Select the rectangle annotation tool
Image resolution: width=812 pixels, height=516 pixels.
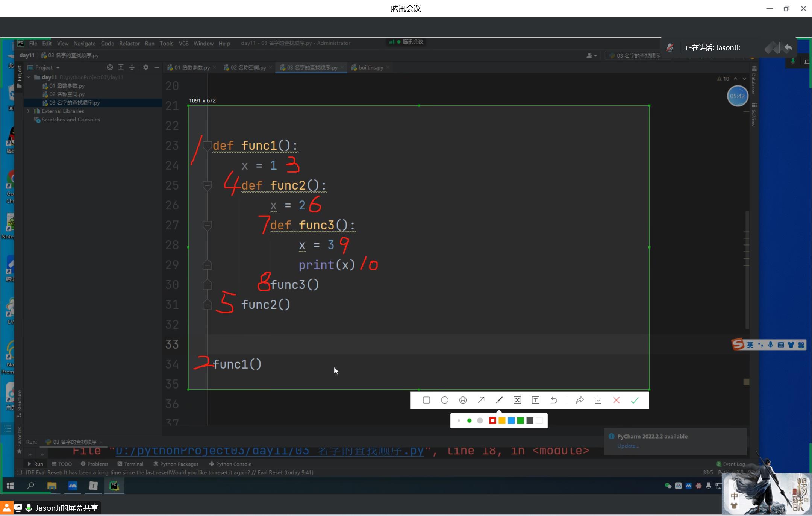click(x=426, y=400)
